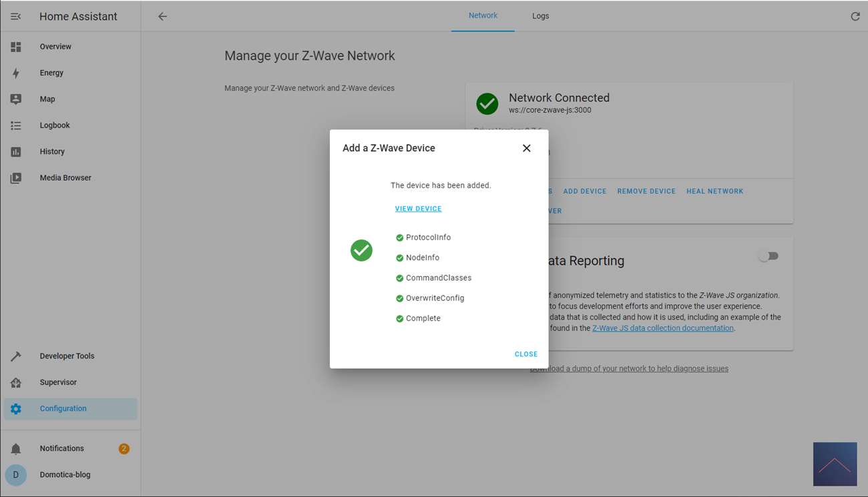Click the Media Browser play icon
The width and height of the screenshot is (868, 497).
coord(16,178)
